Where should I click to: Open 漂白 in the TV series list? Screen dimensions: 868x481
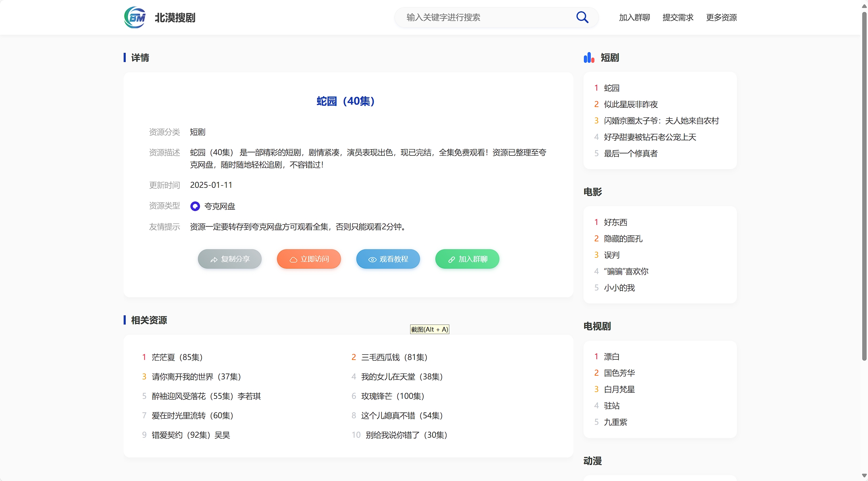pos(611,357)
